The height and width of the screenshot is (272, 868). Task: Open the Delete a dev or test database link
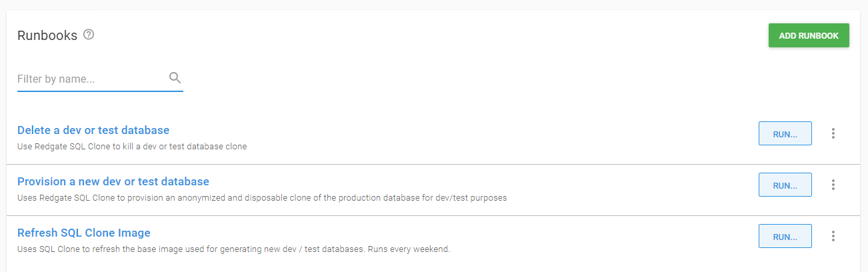[x=93, y=130]
